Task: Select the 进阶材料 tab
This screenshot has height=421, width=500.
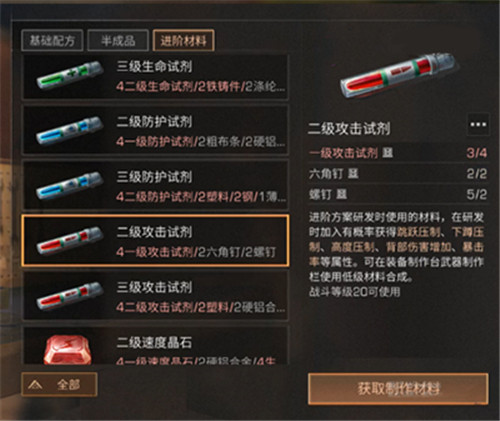Action: pyautogui.click(x=183, y=40)
